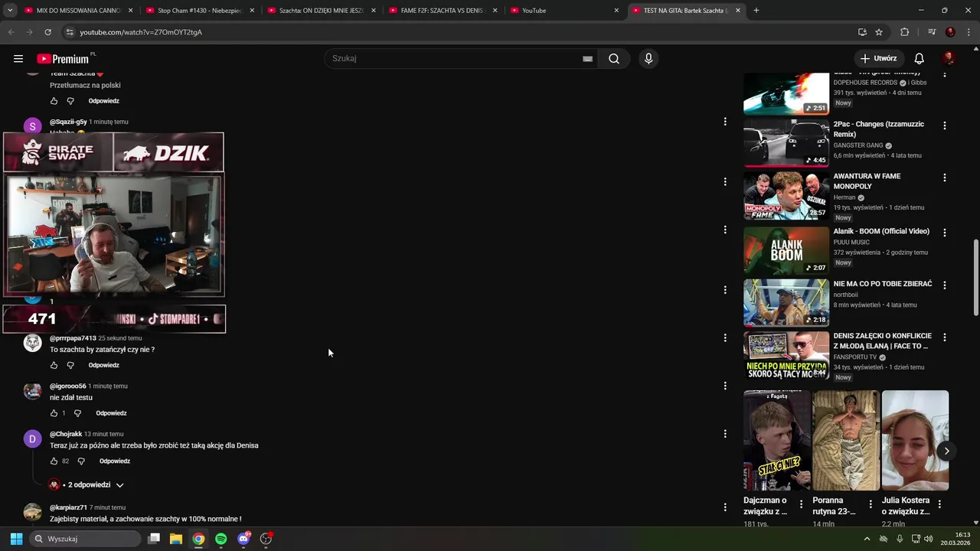This screenshot has width=980, height=551.
Task: Like the 'nie zdał testu' comment
Action: click(x=54, y=413)
